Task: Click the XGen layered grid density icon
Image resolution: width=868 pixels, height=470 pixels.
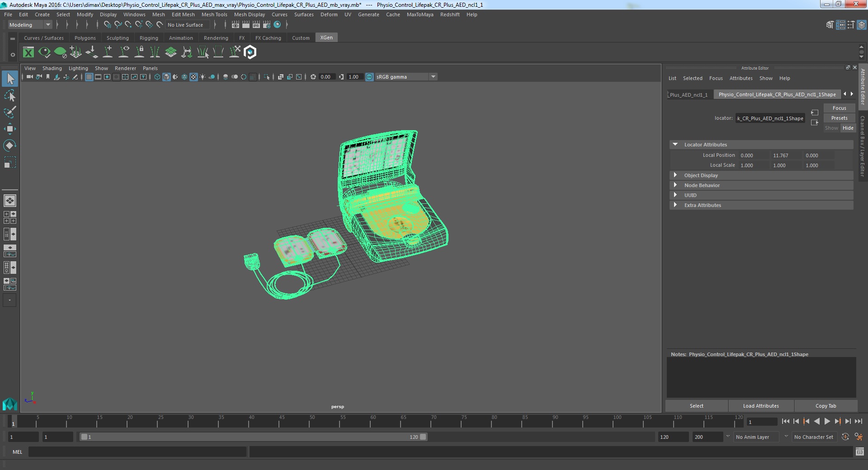Action: pos(171,52)
